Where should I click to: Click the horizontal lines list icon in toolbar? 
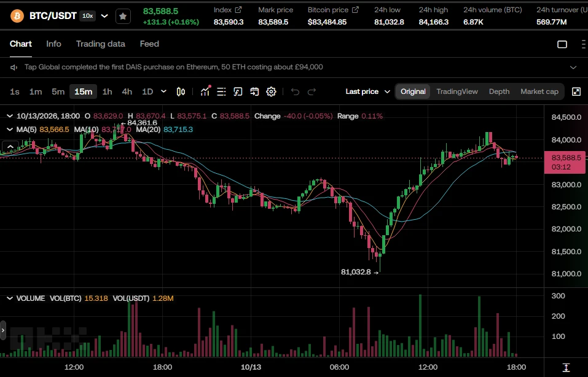(222, 91)
